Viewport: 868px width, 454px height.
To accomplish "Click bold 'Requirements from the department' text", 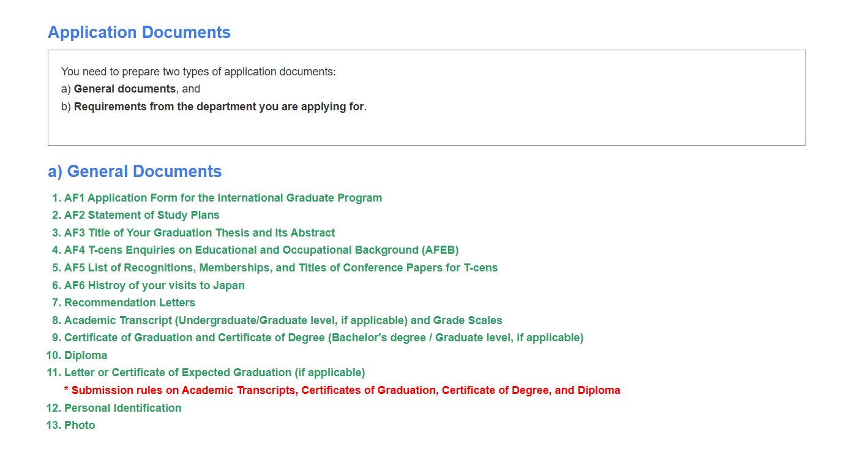I will pos(219,107).
